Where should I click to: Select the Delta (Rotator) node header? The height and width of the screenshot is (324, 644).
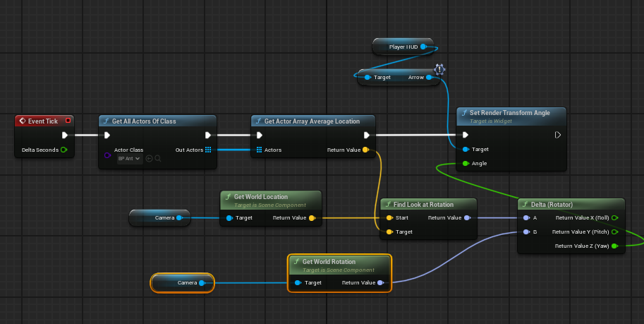(571, 204)
